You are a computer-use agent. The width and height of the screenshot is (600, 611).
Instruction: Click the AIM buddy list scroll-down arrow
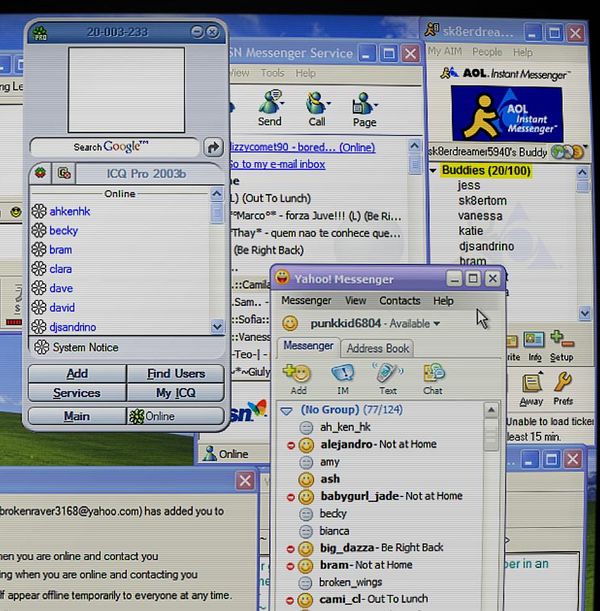pos(584,313)
